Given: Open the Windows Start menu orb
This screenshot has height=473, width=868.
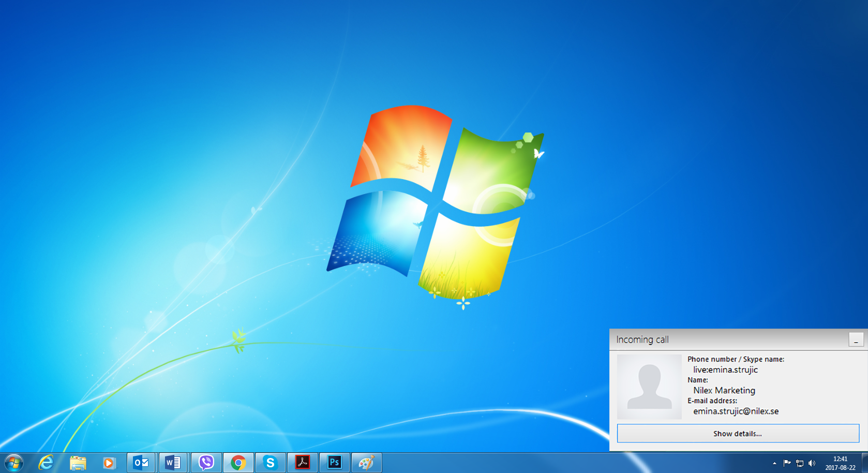Looking at the screenshot, I should [x=14, y=462].
